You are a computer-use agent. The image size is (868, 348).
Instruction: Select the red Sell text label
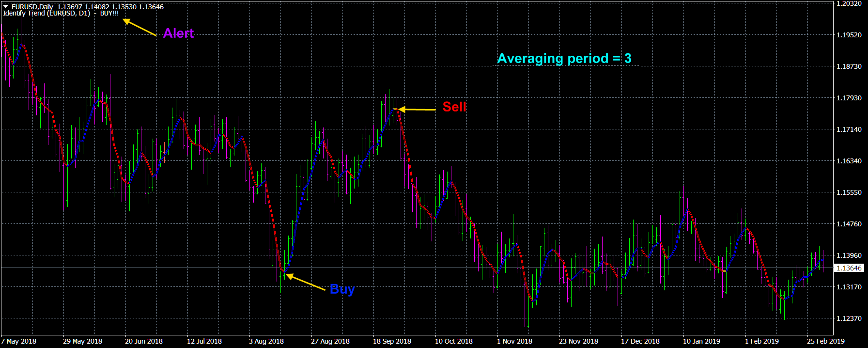point(454,107)
